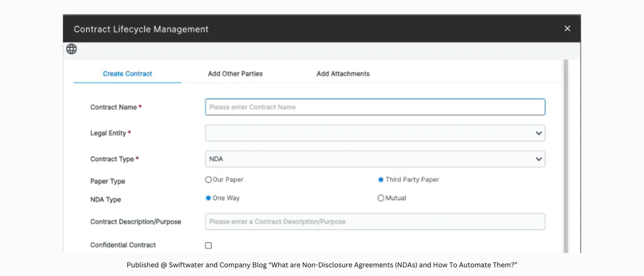Click the Contract Description/Purpose field

[x=375, y=222]
